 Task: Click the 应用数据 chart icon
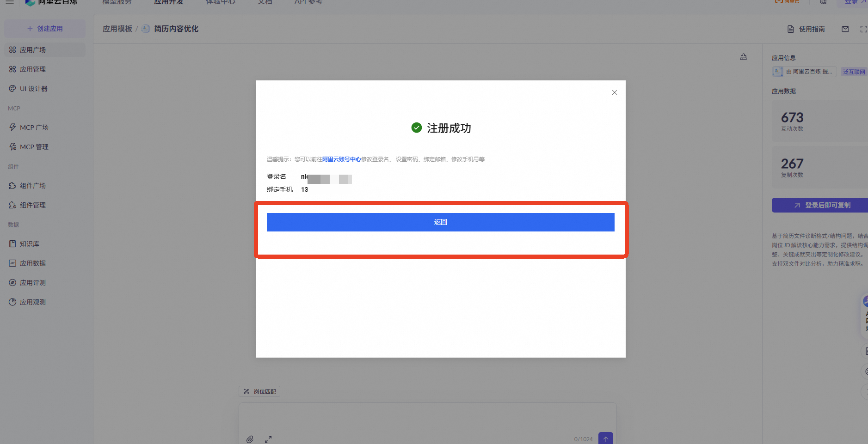(12, 263)
